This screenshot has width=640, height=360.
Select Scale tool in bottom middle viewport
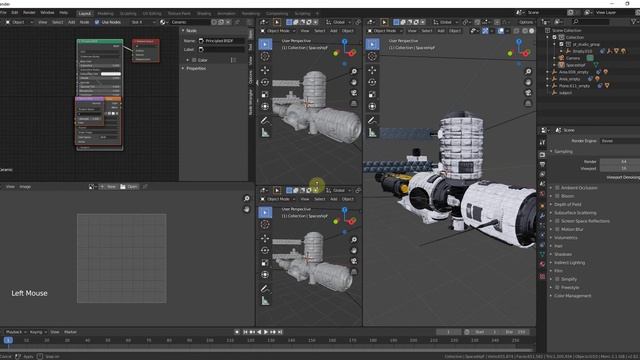pyautogui.click(x=265, y=263)
